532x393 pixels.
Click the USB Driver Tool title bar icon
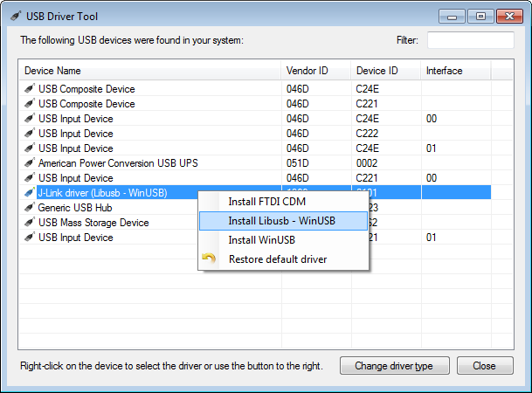coord(15,16)
